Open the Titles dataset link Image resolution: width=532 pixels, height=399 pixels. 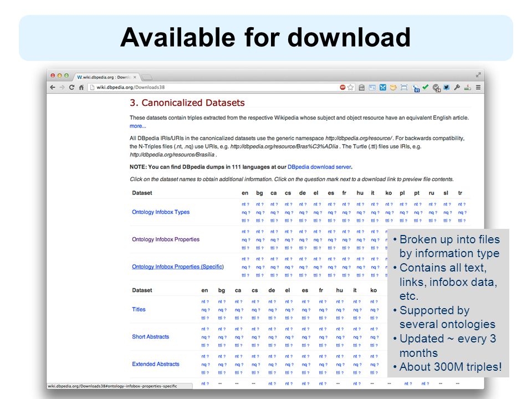[139, 309]
